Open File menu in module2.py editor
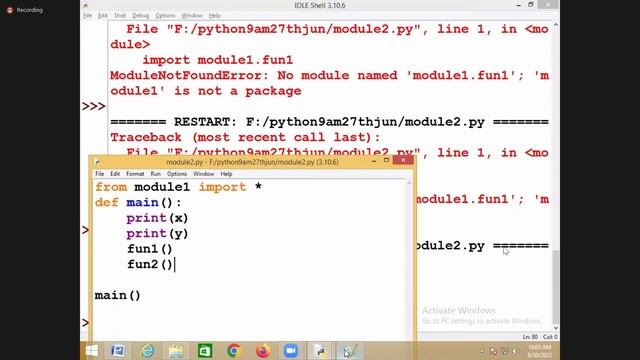The width and height of the screenshot is (640, 360). coord(100,174)
